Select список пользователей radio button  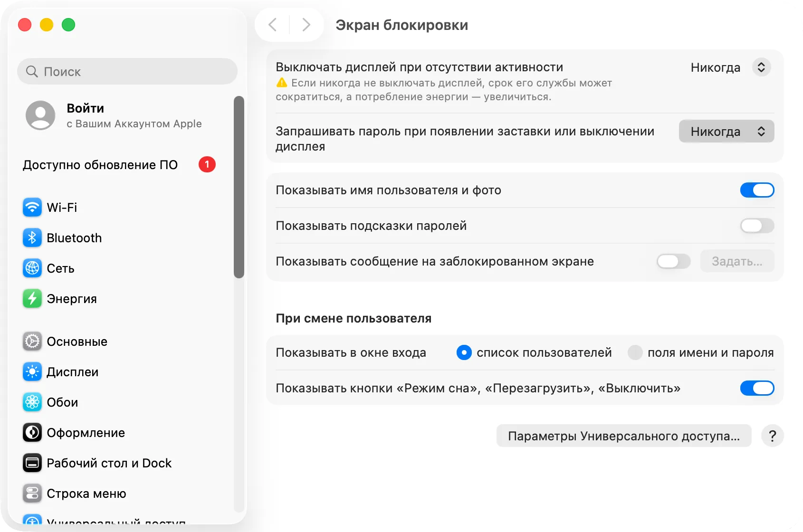tap(464, 352)
